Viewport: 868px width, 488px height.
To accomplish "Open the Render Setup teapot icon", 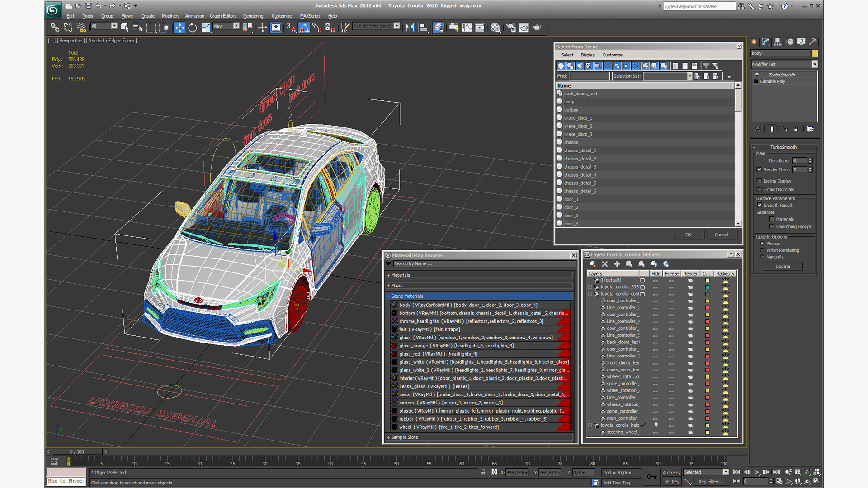I will pyautogui.click(x=511, y=28).
